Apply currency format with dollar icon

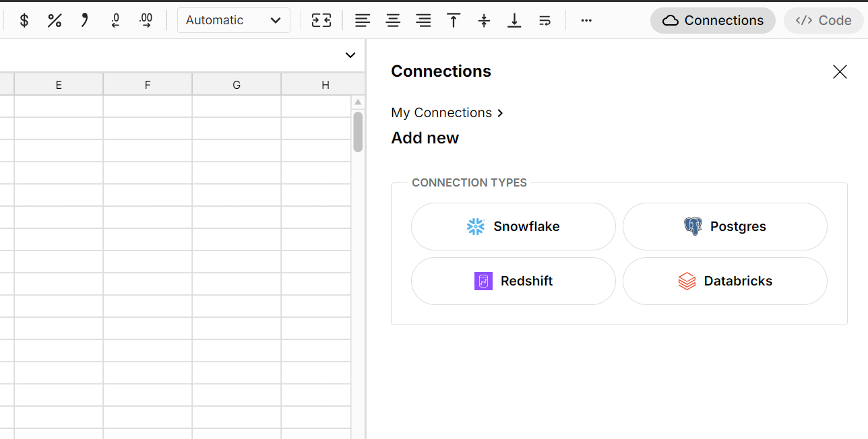point(24,20)
